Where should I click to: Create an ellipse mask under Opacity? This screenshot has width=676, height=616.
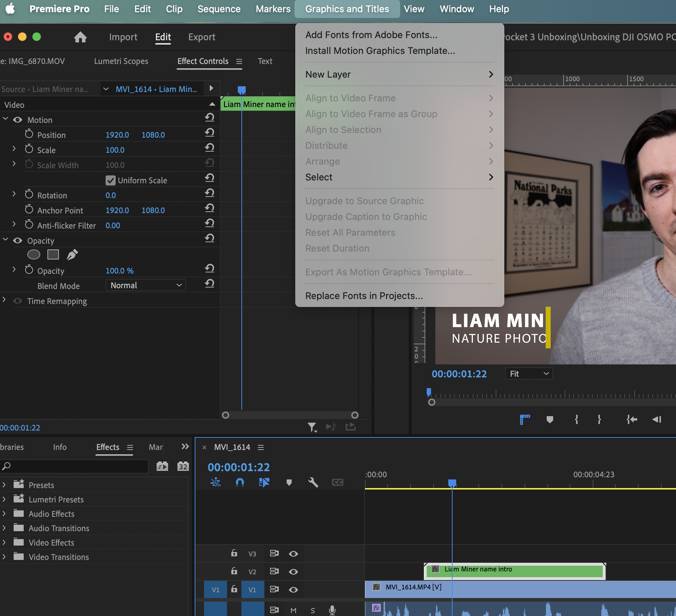34,255
